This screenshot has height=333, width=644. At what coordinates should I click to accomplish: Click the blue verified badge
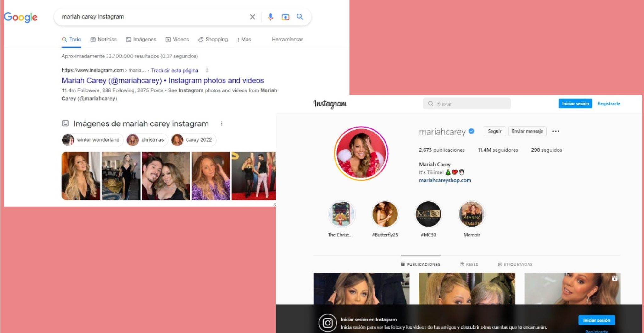tap(471, 131)
